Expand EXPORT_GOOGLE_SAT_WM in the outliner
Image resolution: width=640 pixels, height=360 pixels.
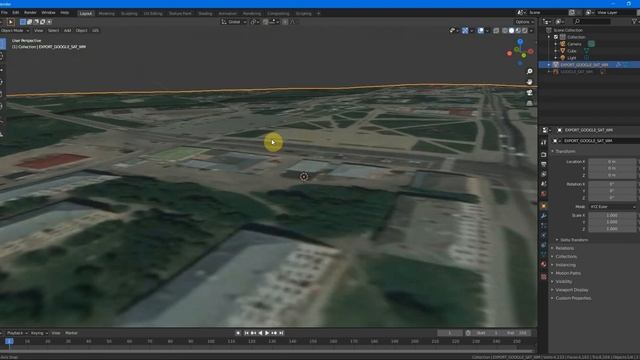[549, 65]
